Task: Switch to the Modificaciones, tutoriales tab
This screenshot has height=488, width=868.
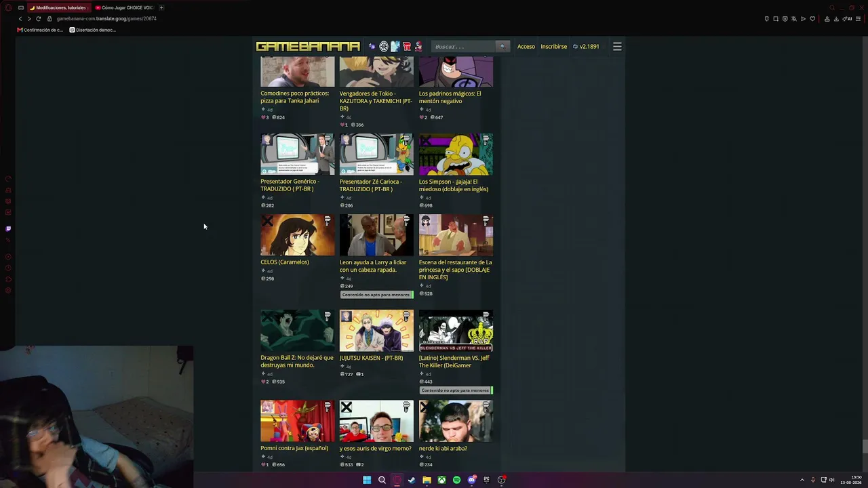Action: (x=58, y=7)
